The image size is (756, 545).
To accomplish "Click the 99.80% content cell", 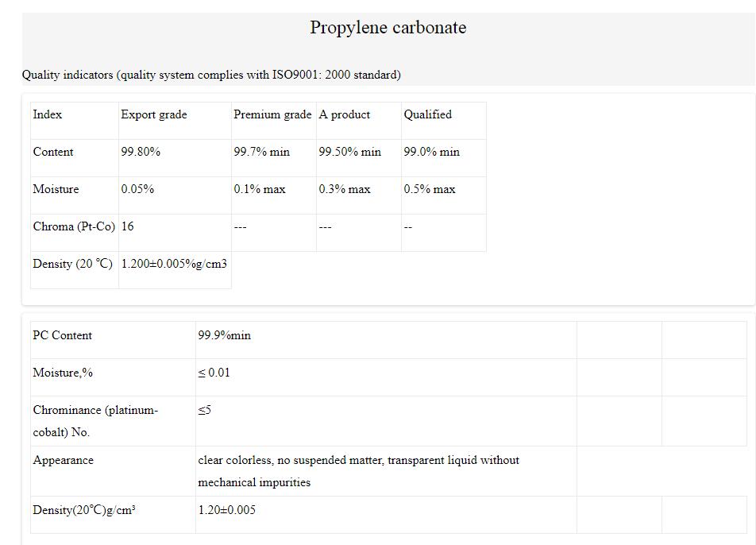I will point(141,152).
